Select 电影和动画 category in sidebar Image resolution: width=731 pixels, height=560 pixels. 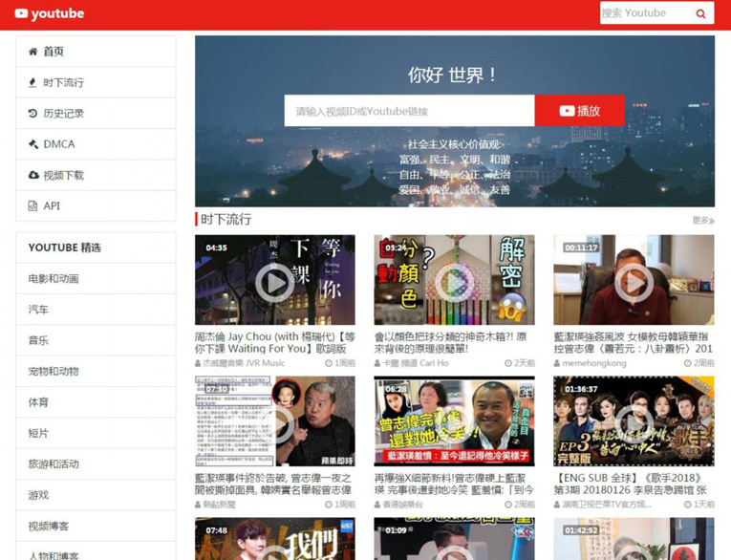(x=54, y=279)
